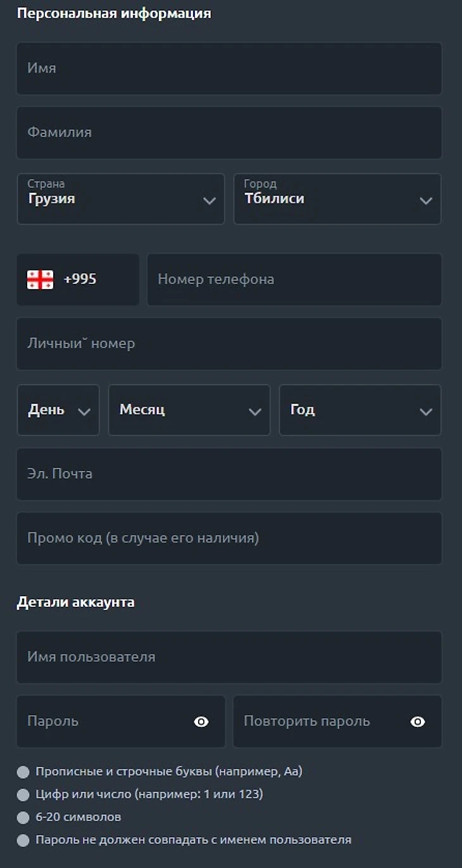The image size is (462, 868).
Task: Click the Год dropdown chevron
Action: tap(426, 412)
